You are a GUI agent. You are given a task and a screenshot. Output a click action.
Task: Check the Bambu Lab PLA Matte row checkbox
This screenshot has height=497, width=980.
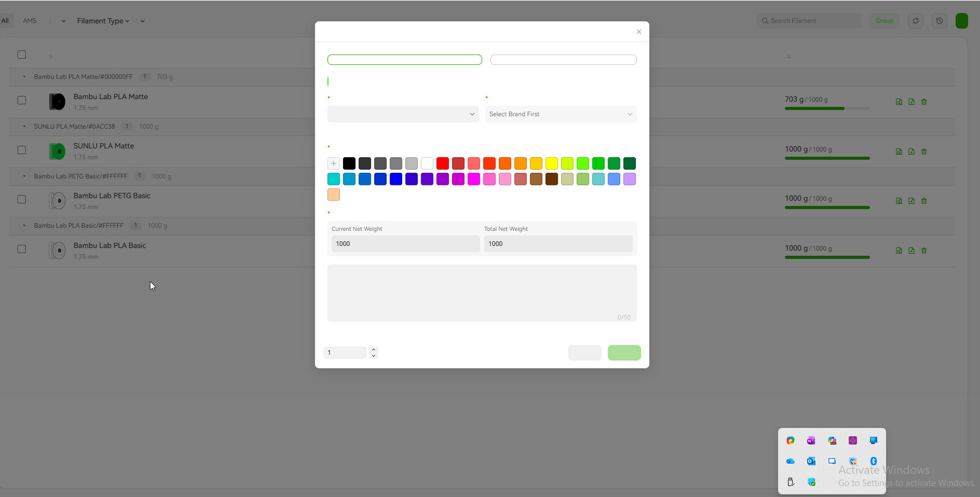pyautogui.click(x=21, y=100)
